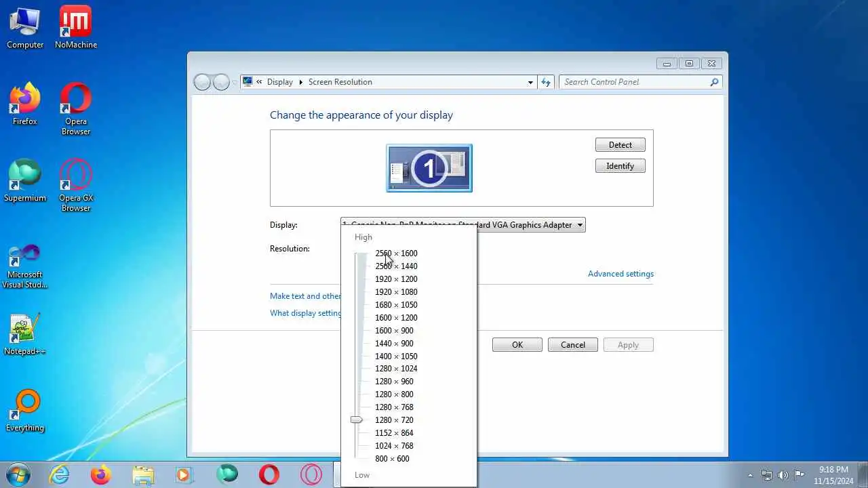Go forward in Control Panel navigation
Viewport: 868px width, 488px height.
[x=222, y=82]
